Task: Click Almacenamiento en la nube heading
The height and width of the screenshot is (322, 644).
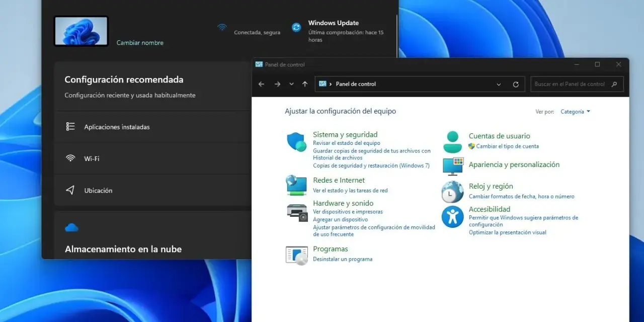Action: pos(123,249)
